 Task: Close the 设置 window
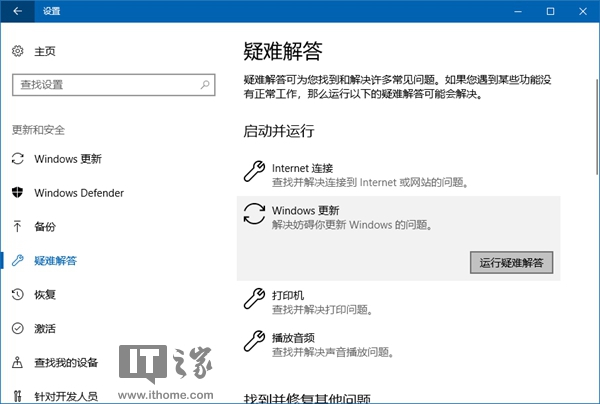[x=583, y=11]
